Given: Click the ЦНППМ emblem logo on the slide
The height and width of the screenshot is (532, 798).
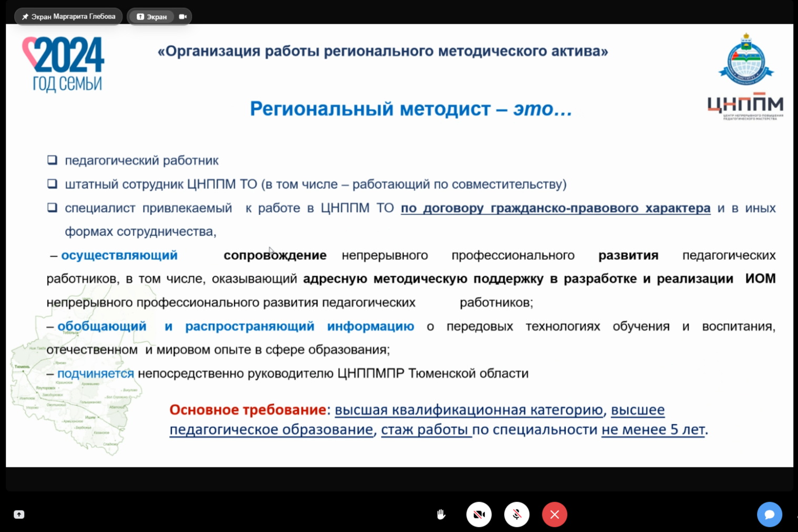Looking at the screenshot, I should (745, 77).
